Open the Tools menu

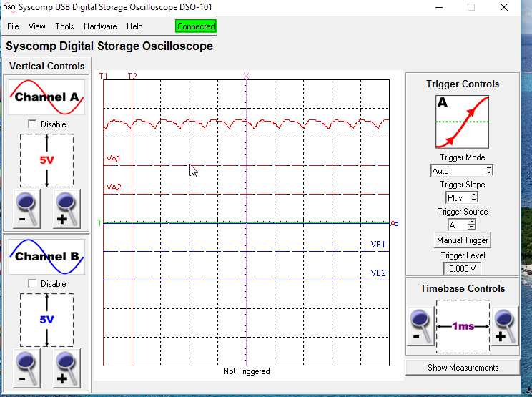point(64,26)
